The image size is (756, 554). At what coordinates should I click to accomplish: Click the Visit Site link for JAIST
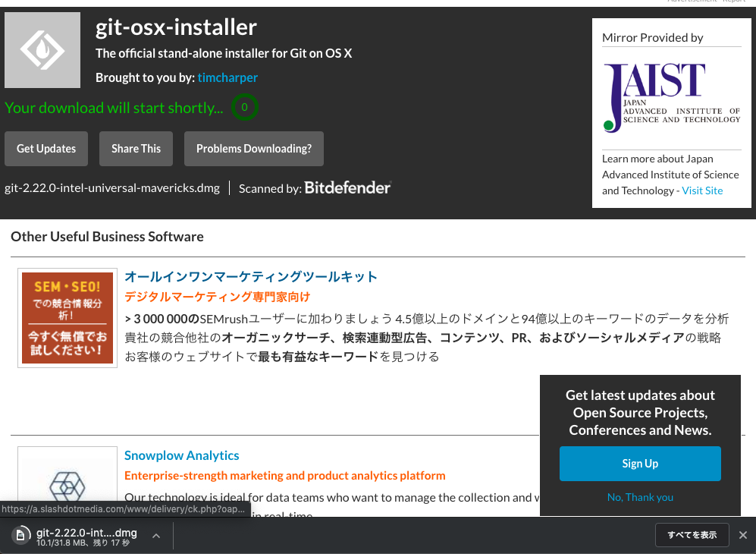[701, 190]
